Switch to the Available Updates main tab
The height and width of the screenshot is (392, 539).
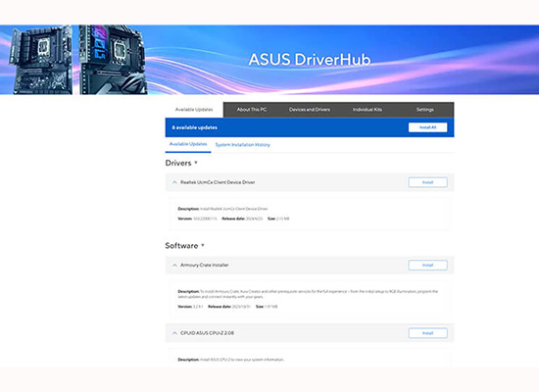pos(194,110)
